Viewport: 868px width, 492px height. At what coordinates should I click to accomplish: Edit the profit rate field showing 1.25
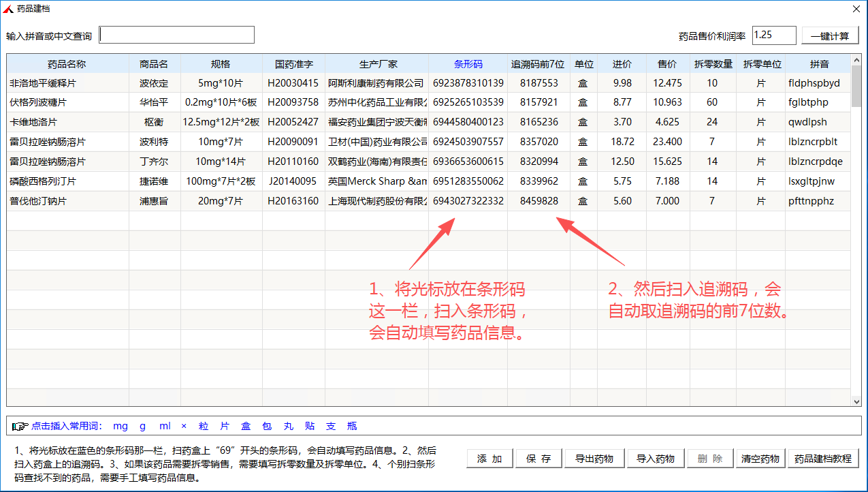(773, 35)
